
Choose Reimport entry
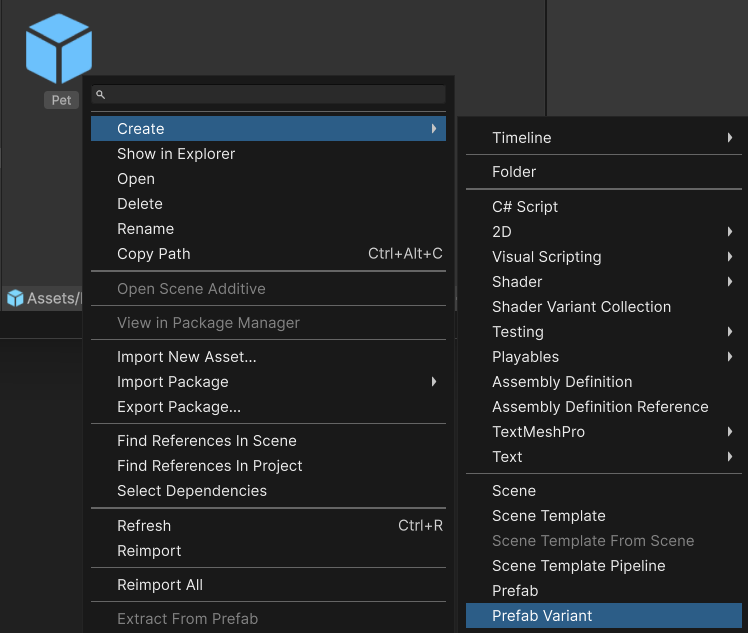coord(268,551)
